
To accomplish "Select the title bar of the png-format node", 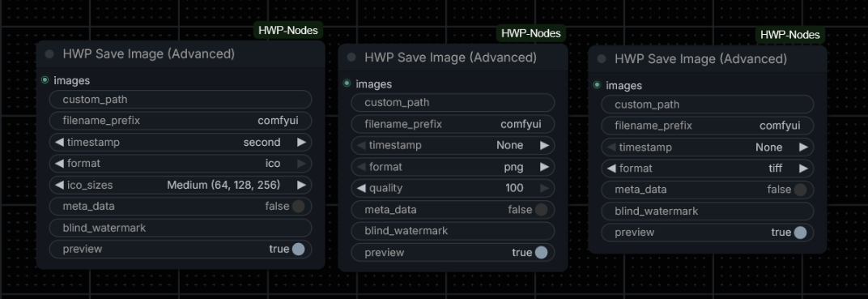I will (453, 58).
